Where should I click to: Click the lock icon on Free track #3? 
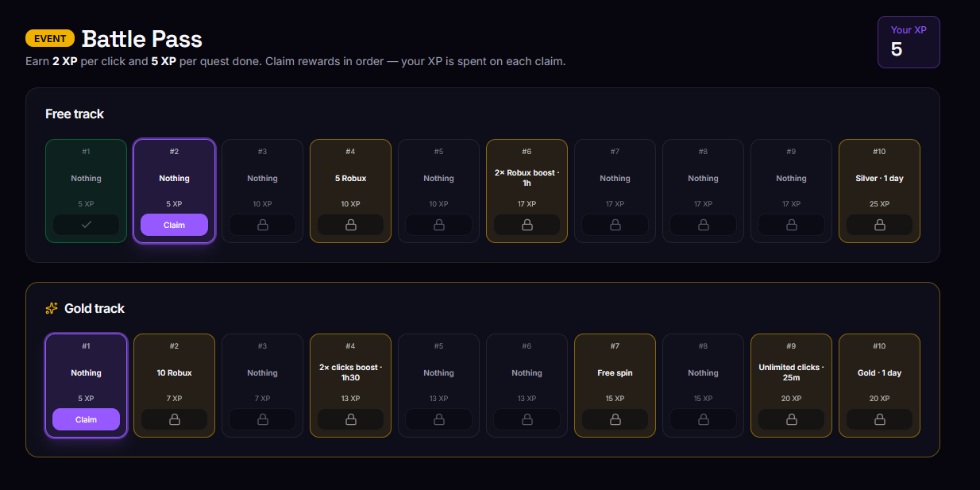coord(262,225)
